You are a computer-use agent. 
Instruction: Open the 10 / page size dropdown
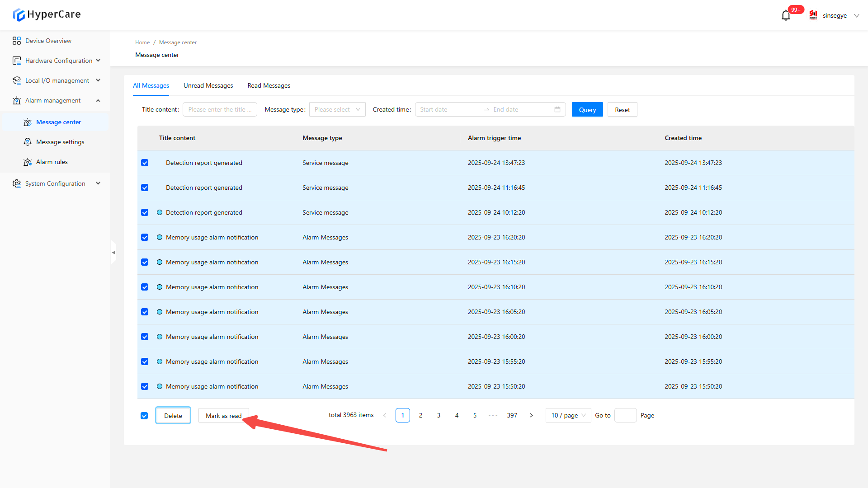(x=568, y=415)
